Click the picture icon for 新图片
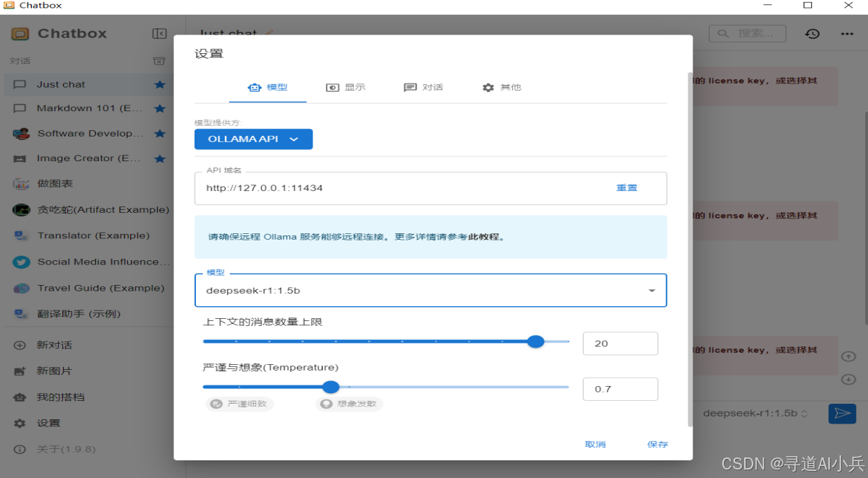 click(21, 371)
